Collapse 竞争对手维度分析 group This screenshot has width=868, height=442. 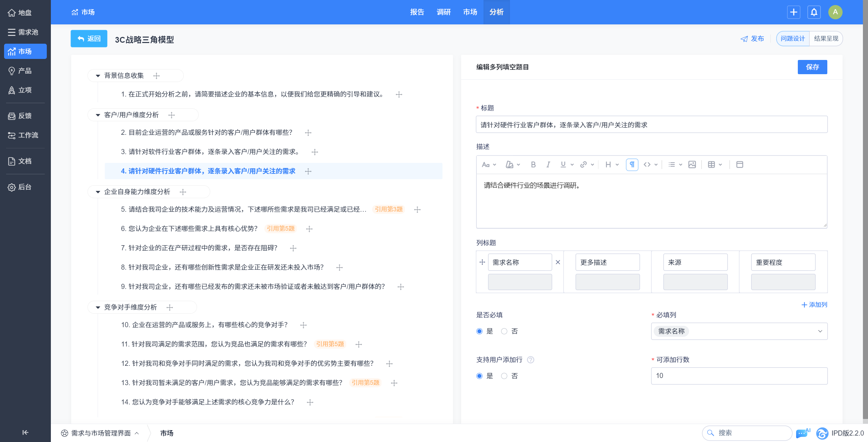click(x=98, y=308)
